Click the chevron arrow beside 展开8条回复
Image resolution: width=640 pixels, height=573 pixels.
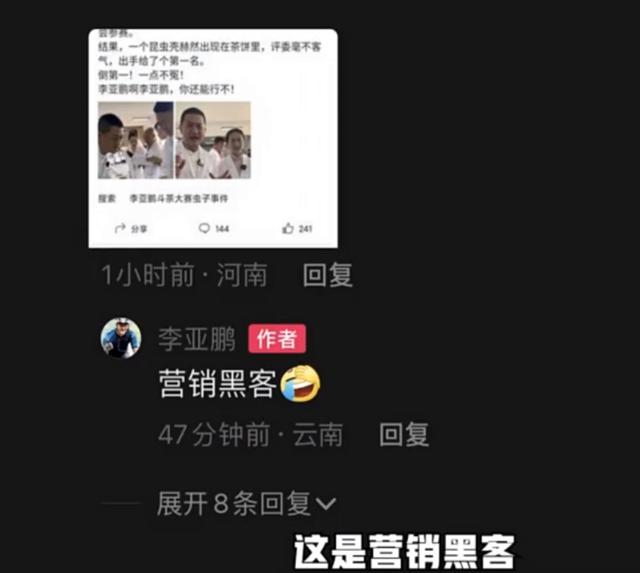tap(326, 504)
